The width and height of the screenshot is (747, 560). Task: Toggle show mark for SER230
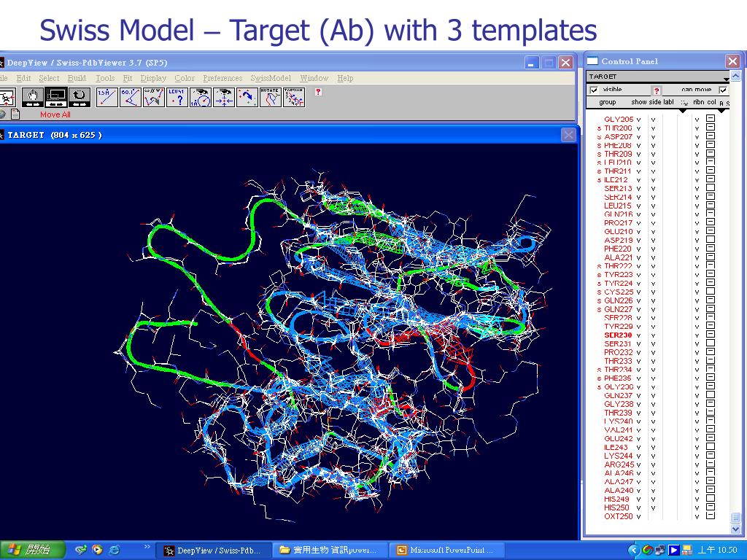click(x=639, y=335)
